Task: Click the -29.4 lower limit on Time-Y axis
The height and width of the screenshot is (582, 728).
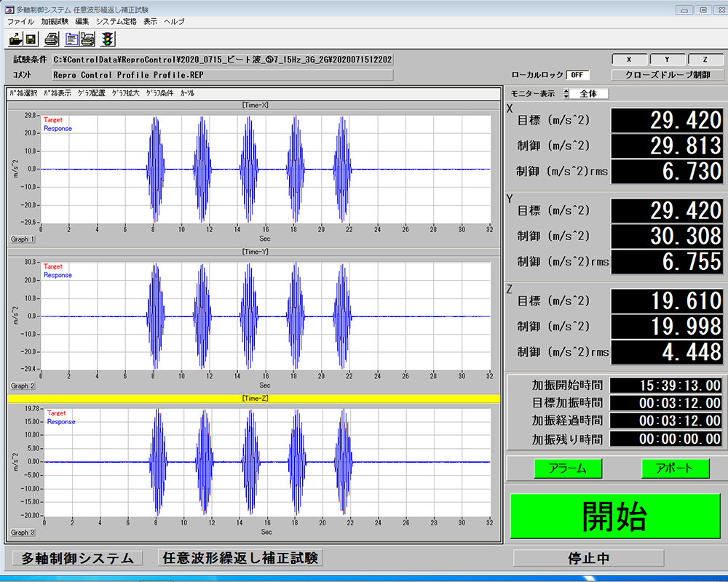Action: click(29, 369)
